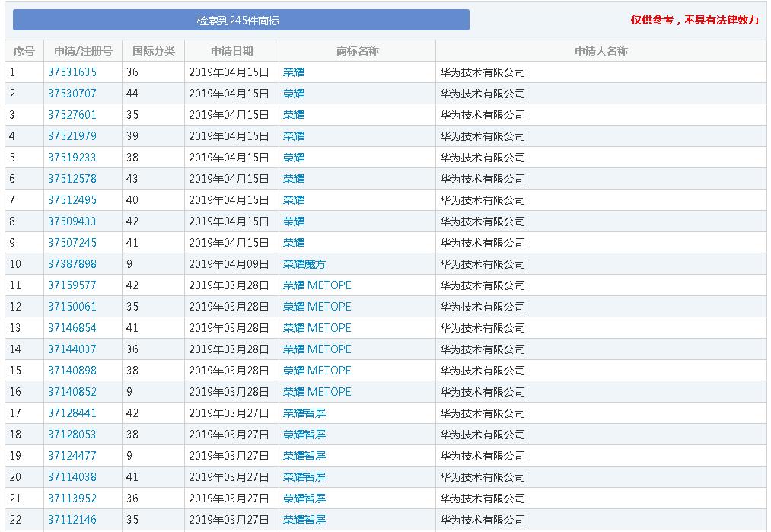
Task: Click the 国际分类 column header
Action: click(x=153, y=51)
